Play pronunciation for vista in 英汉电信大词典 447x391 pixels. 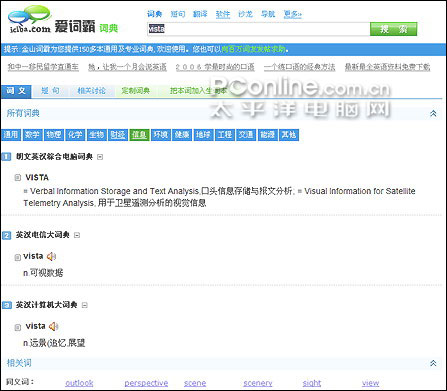(x=51, y=256)
